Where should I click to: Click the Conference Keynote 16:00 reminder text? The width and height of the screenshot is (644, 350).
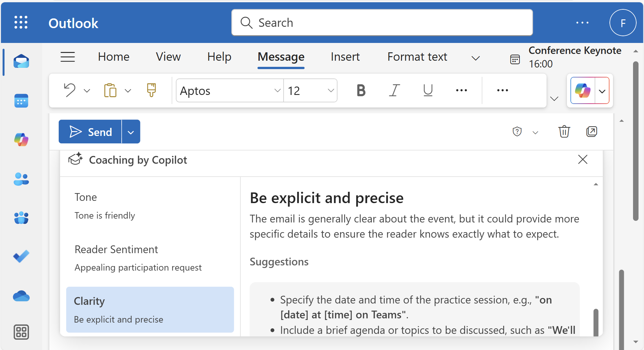coord(575,57)
